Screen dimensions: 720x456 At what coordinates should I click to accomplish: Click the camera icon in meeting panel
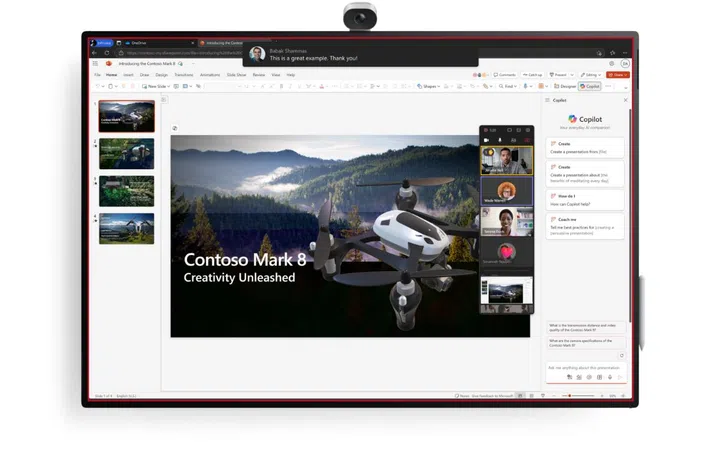point(486,140)
